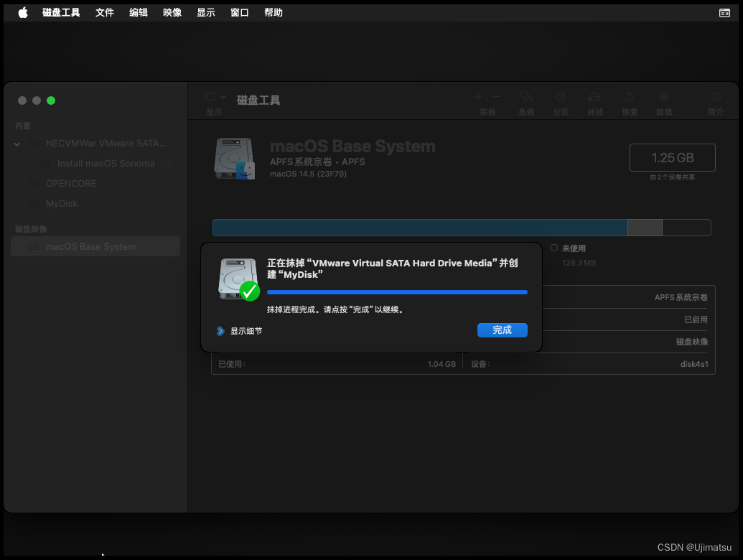Expand 显示细节 disclosure arrow

point(220,331)
